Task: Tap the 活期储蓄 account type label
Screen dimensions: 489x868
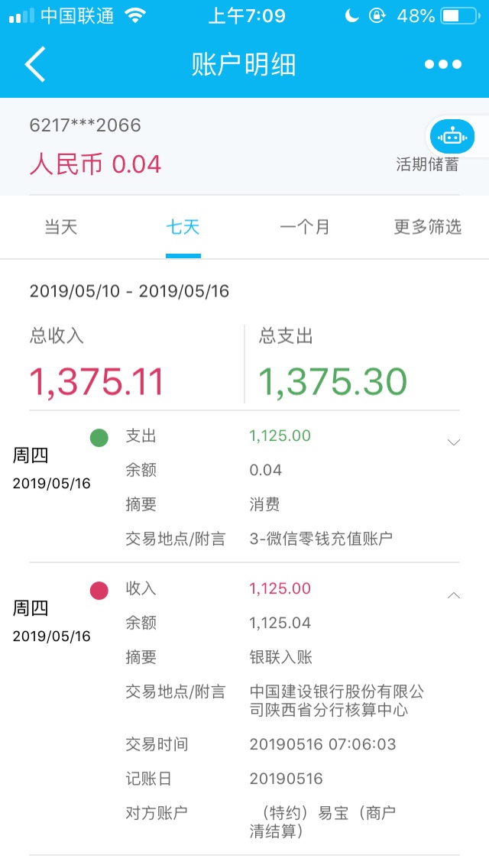Action: 428,164
